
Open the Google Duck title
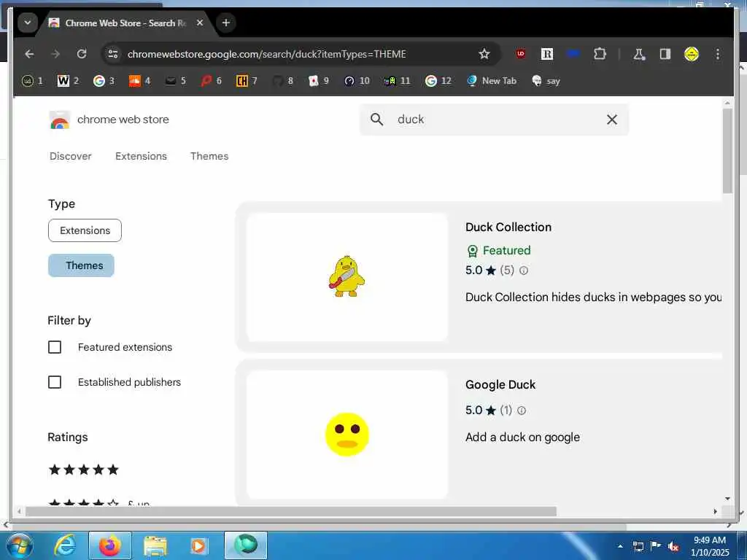tap(500, 385)
